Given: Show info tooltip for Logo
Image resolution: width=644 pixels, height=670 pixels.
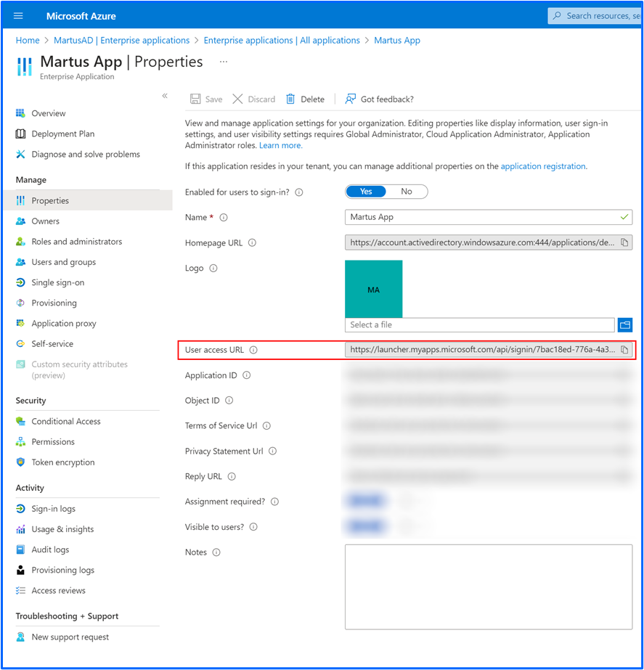Looking at the screenshot, I should point(213,269).
